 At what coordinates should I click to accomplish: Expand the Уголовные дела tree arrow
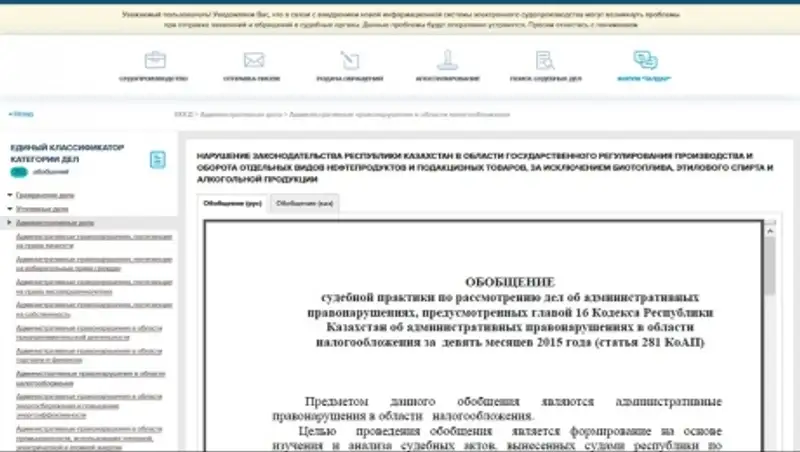10,209
